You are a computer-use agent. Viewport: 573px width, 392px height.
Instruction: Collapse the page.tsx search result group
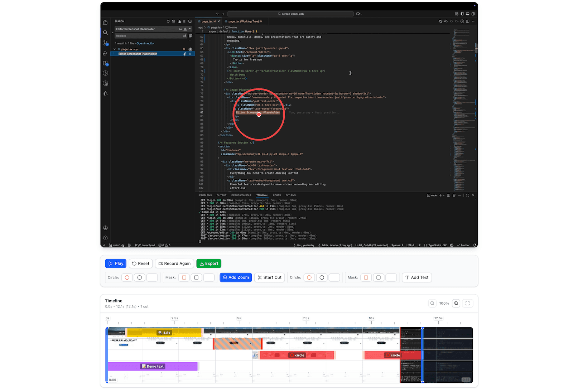point(114,49)
